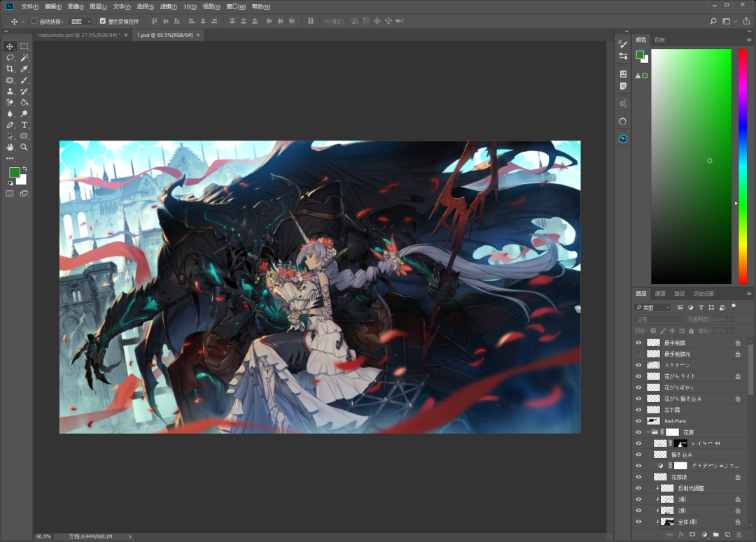Hide the 右下霧 layer

pos(638,410)
